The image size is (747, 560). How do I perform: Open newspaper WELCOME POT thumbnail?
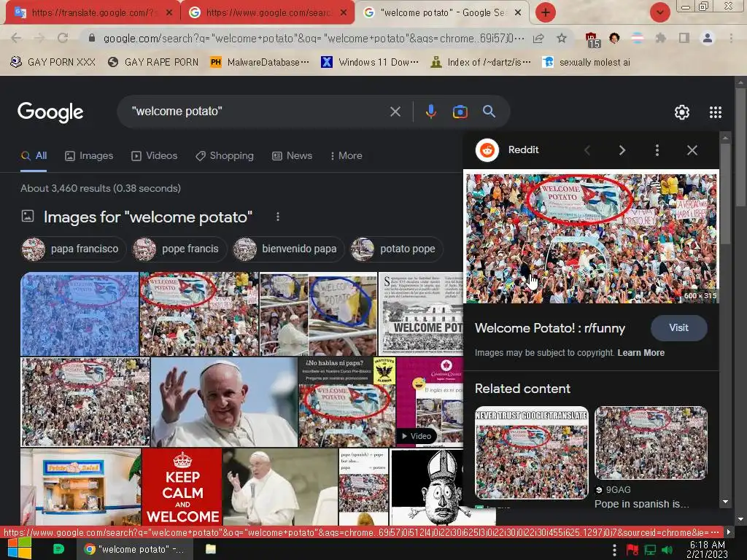tap(421, 314)
